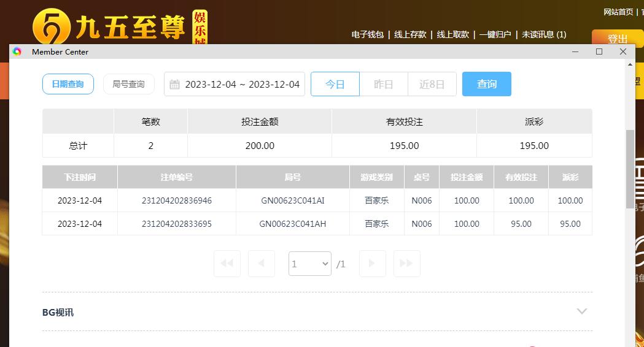Click round number GN00623C041AH
The height and width of the screenshot is (347, 644).
(293, 224)
